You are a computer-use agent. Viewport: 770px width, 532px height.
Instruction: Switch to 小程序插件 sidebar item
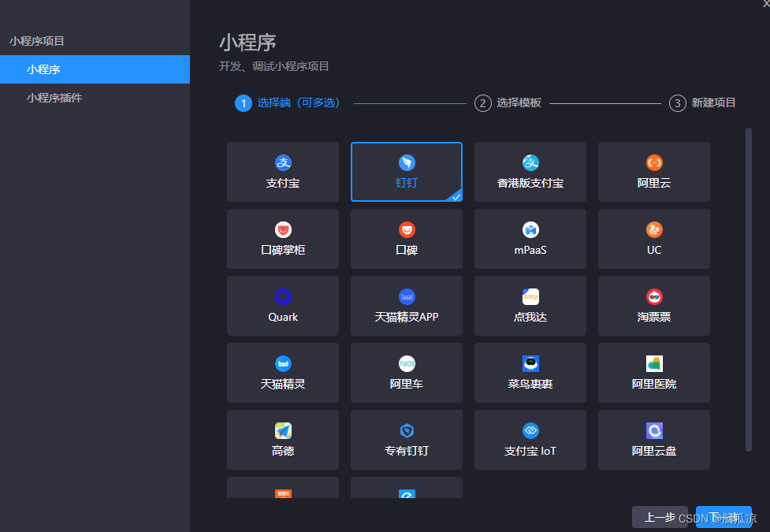[x=95, y=98]
